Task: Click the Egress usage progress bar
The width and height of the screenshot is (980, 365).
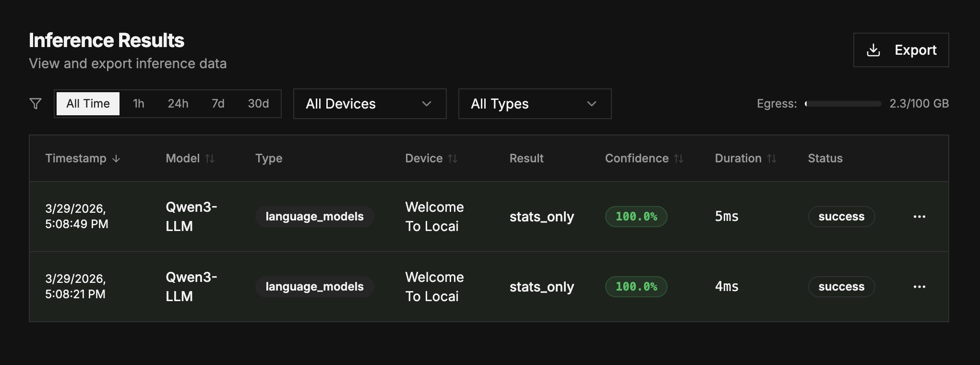Action: 843,104
